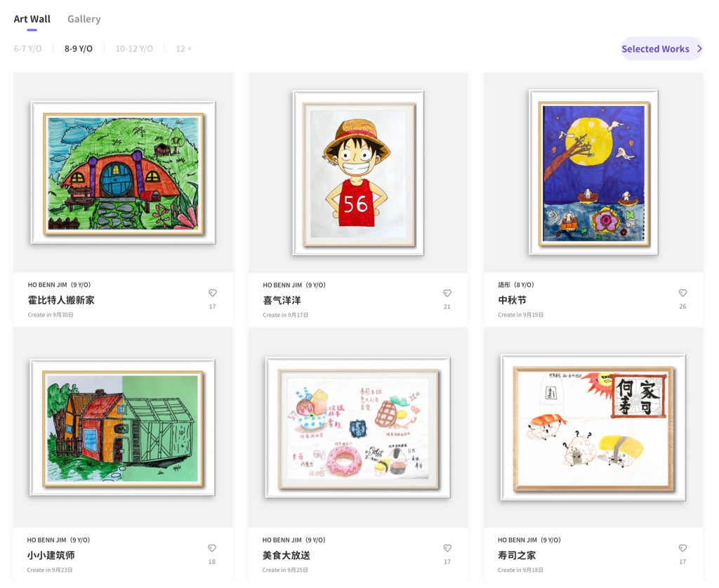Image resolution: width=719 pixels, height=588 pixels.
Task: Filter by 10-12 Y/O age group
Action: tap(134, 48)
